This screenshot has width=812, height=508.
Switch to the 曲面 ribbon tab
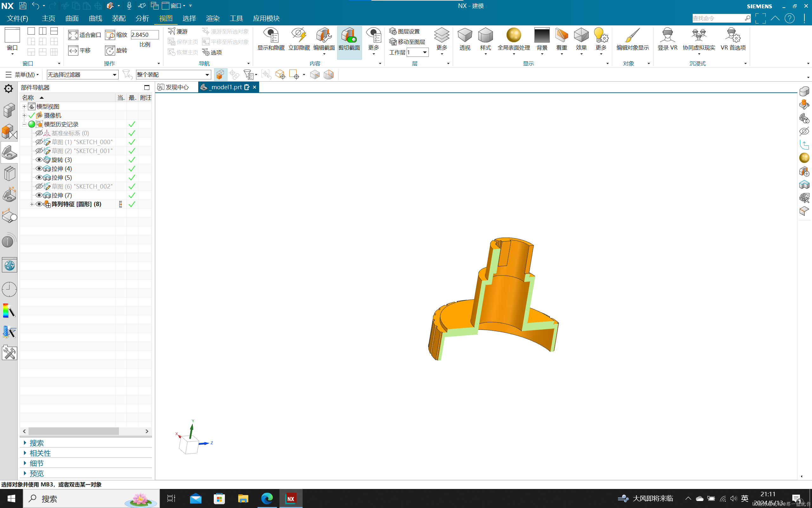coord(72,18)
